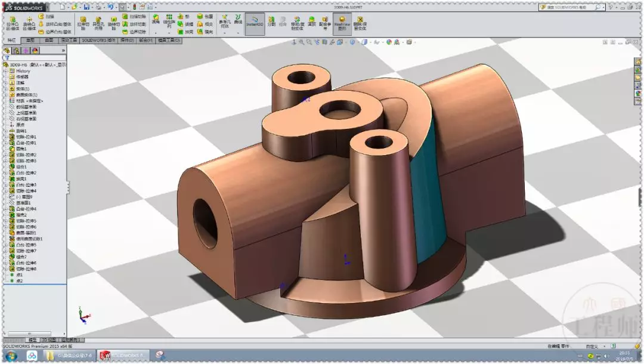644x364 pixels.
Task: Click the Edit Appearance color ball icon
Action: point(389,42)
